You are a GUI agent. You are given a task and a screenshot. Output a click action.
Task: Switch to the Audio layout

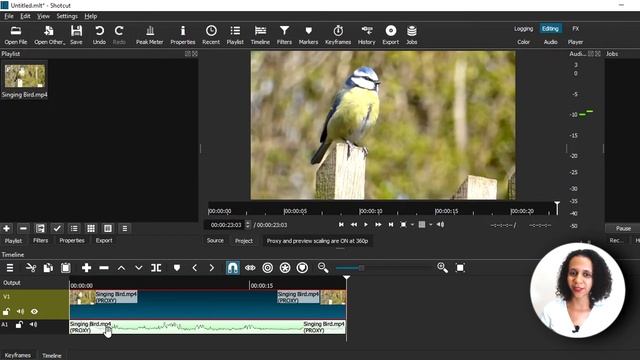tap(550, 42)
